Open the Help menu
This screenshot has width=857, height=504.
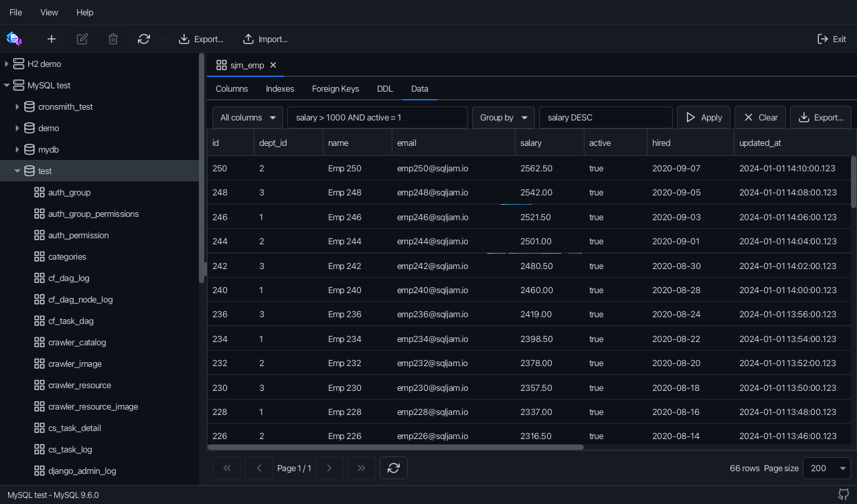(x=85, y=12)
